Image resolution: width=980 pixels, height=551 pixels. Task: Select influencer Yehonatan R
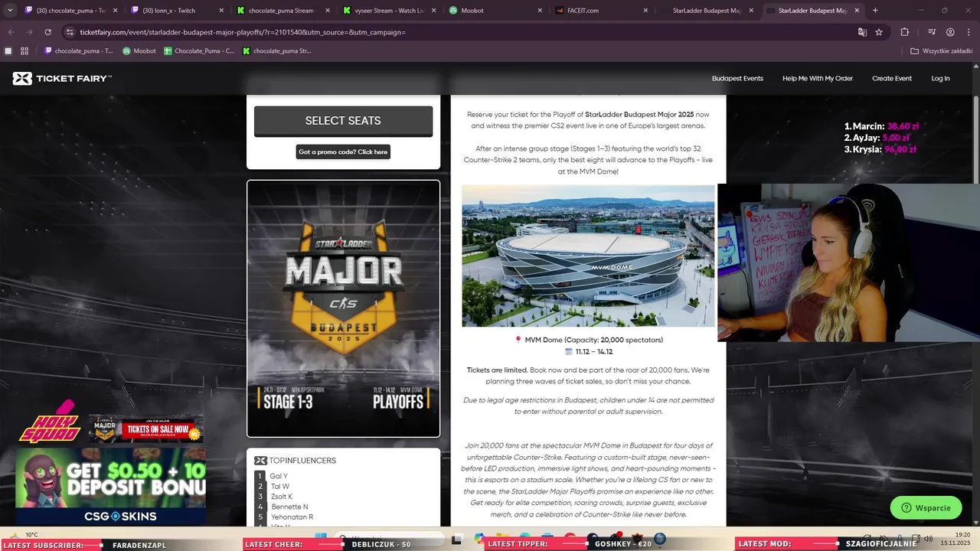pyautogui.click(x=292, y=517)
